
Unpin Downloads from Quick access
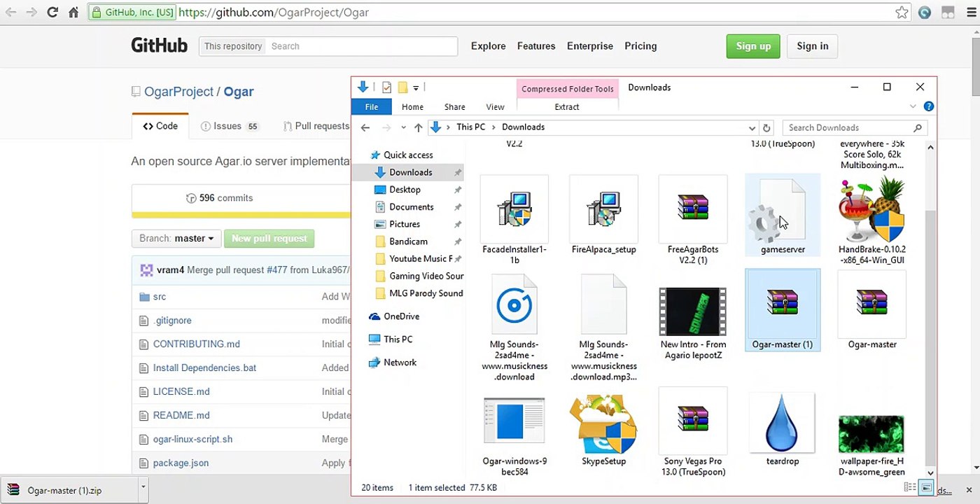coord(458,172)
